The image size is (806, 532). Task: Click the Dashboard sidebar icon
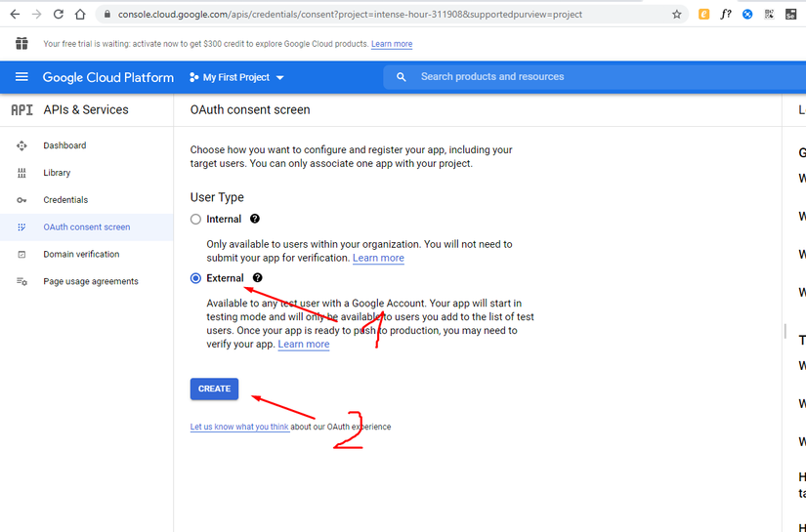coord(21,145)
